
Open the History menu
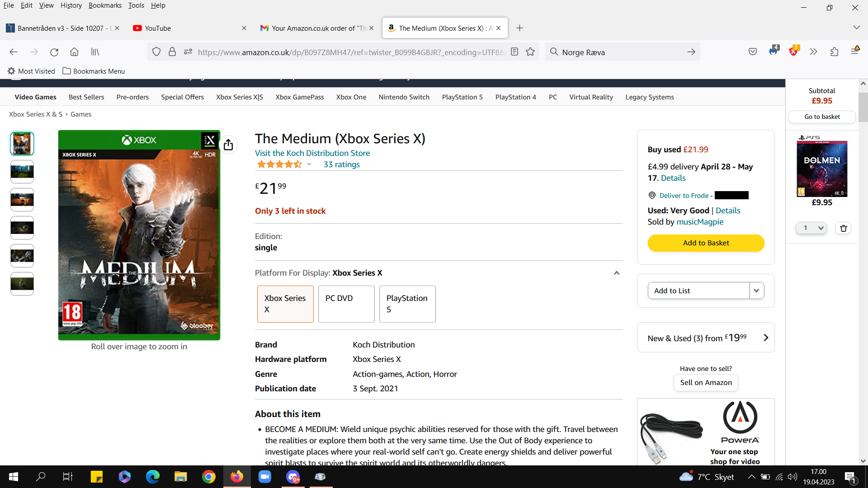(71, 5)
